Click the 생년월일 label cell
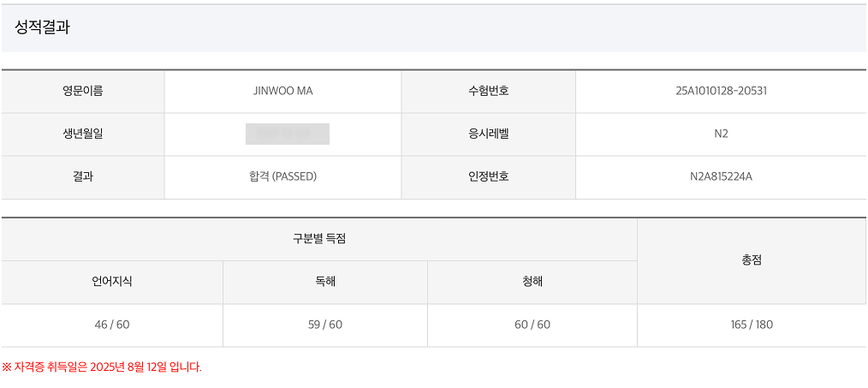The width and height of the screenshot is (868, 388). [x=82, y=134]
